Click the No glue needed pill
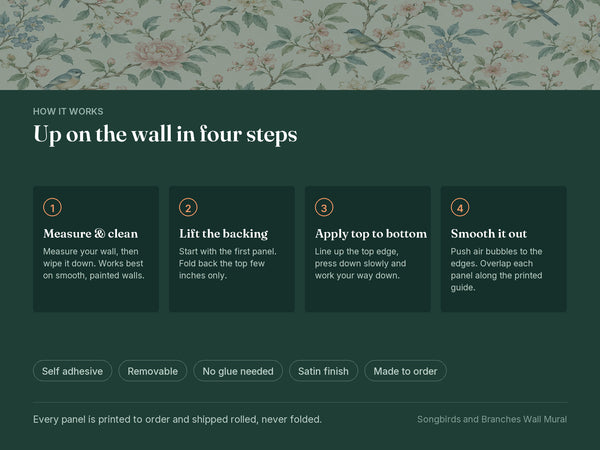 [x=238, y=371]
